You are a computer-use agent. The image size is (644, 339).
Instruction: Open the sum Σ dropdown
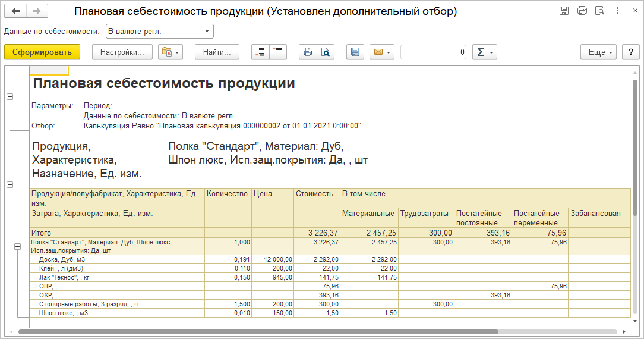(484, 52)
